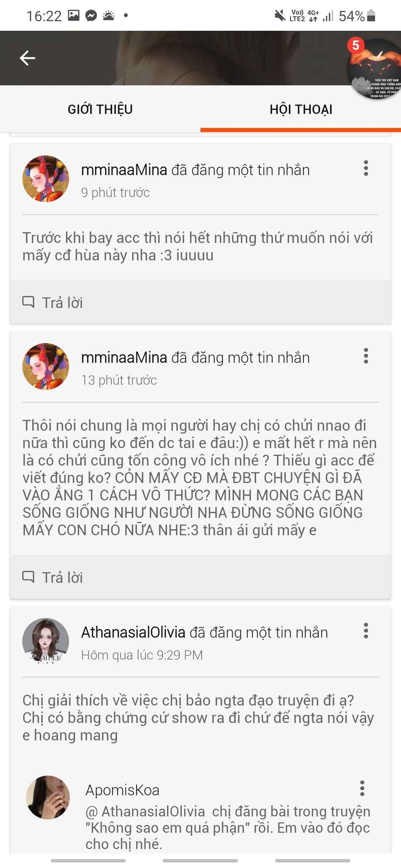Tap the back arrow in the header
The width and height of the screenshot is (401, 868).
coord(27,58)
